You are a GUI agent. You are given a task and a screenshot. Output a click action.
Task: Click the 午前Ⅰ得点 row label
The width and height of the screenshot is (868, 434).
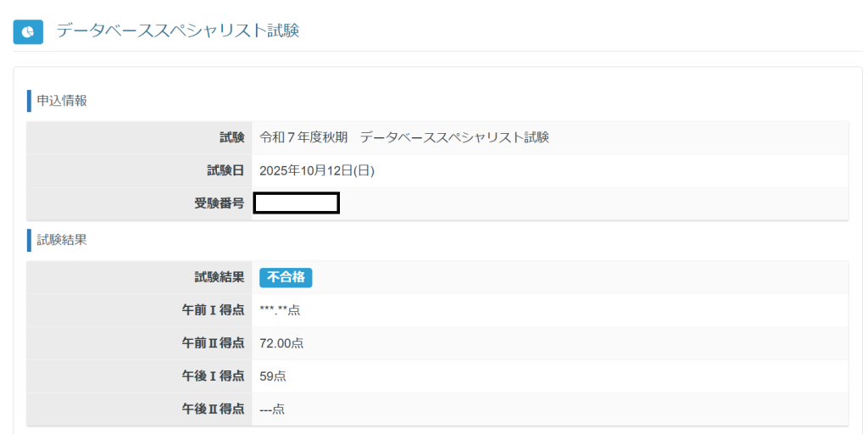click(214, 310)
